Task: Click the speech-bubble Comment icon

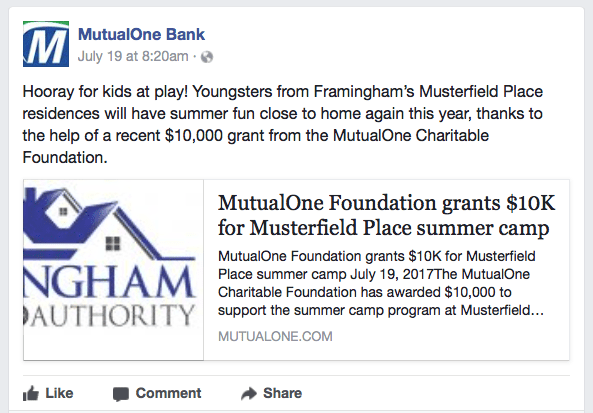Action: pyautogui.click(x=121, y=394)
